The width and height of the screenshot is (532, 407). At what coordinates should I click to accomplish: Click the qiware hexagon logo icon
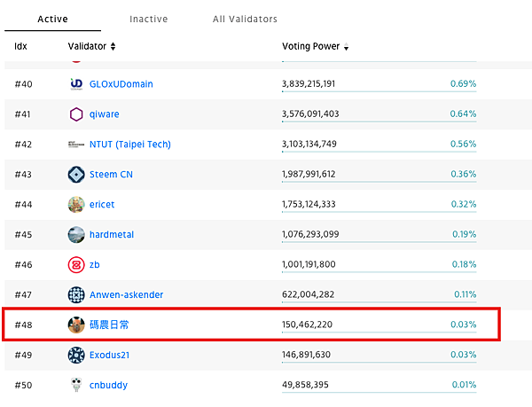(x=76, y=114)
